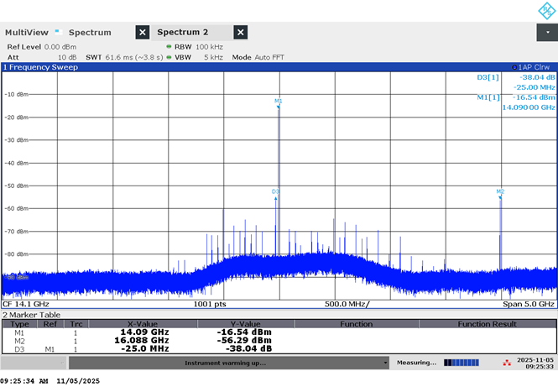Click the RBW green status indicator

pos(169,47)
